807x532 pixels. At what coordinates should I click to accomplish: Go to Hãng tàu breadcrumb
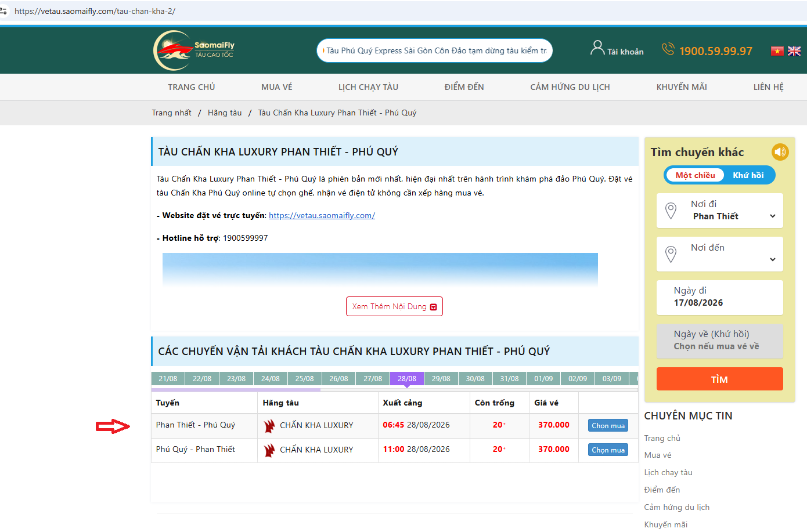(x=225, y=113)
